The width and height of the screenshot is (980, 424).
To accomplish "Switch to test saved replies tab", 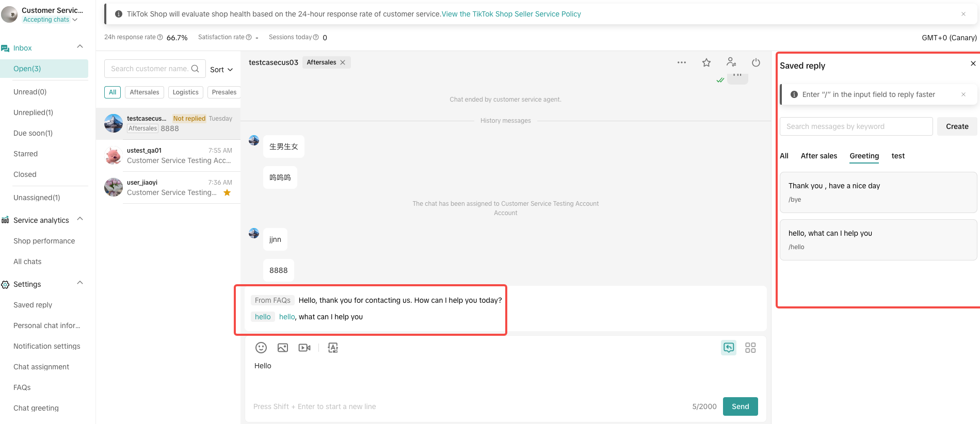I will tap(898, 156).
